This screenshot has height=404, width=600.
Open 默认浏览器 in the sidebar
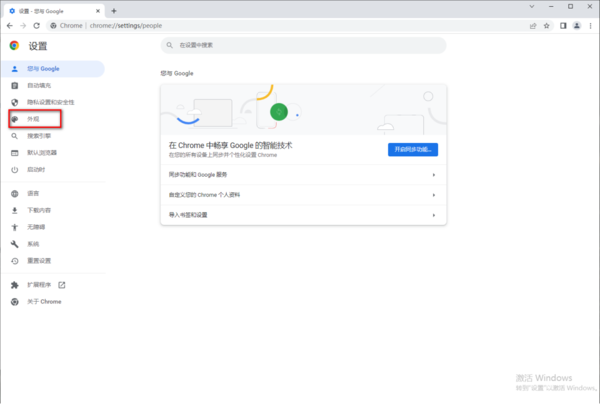(x=53, y=153)
